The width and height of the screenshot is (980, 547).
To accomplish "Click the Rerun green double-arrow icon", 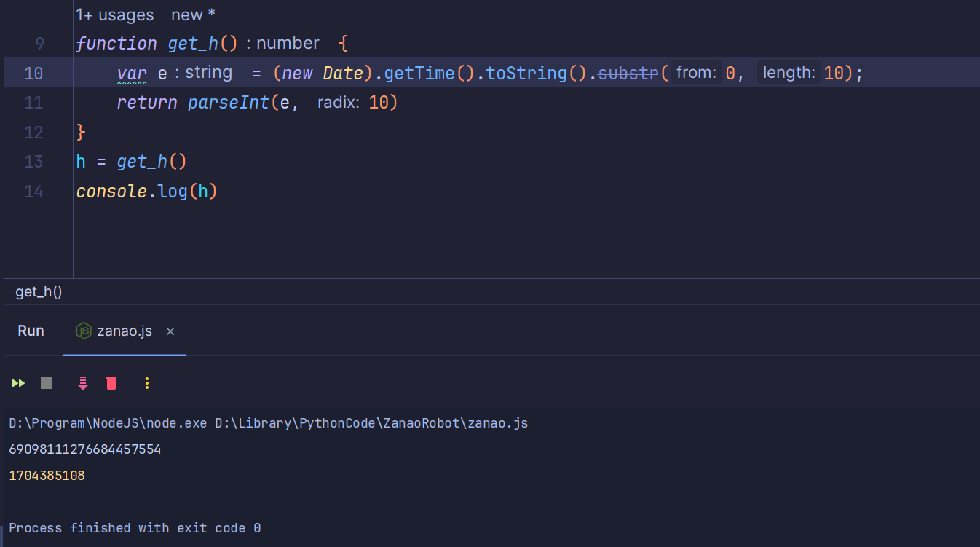I will pos(18,383).
